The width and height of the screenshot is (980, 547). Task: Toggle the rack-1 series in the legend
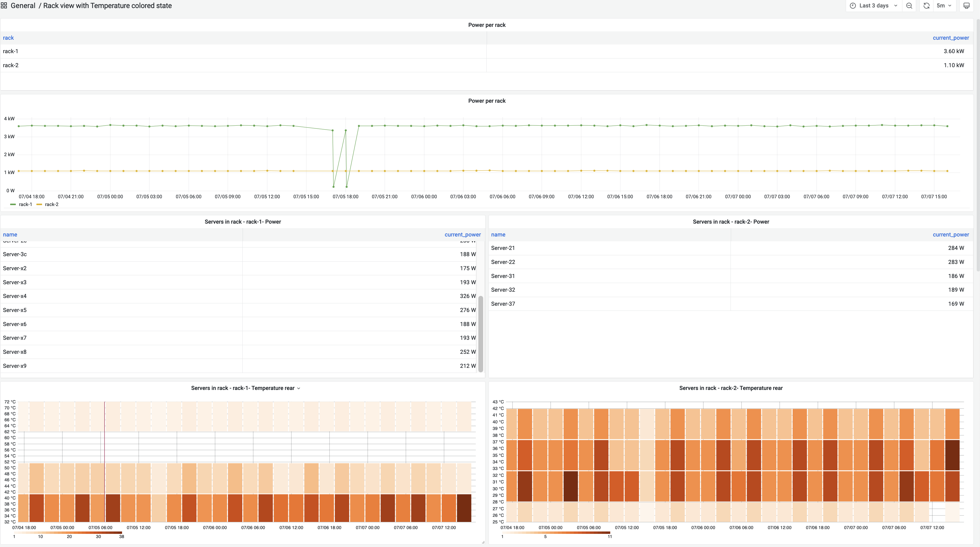click(x=25, y=205)
